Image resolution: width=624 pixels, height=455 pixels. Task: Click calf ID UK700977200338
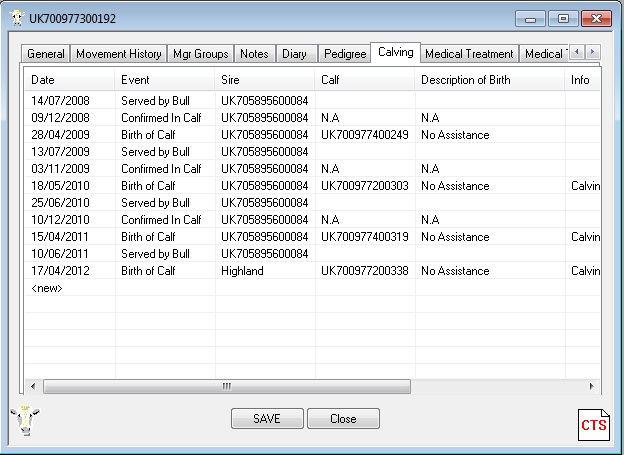tap(365, 271)
